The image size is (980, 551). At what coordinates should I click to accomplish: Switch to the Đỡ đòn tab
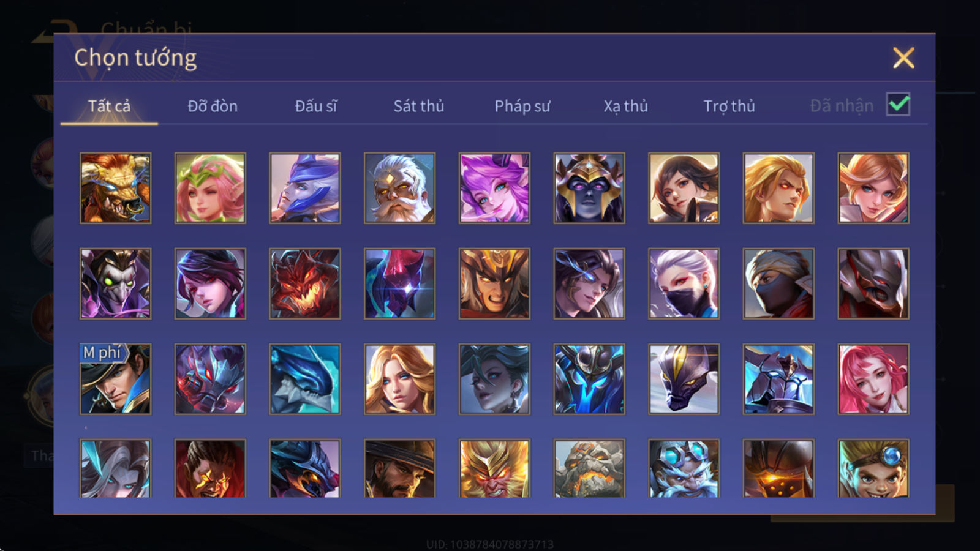coord(213,106)
